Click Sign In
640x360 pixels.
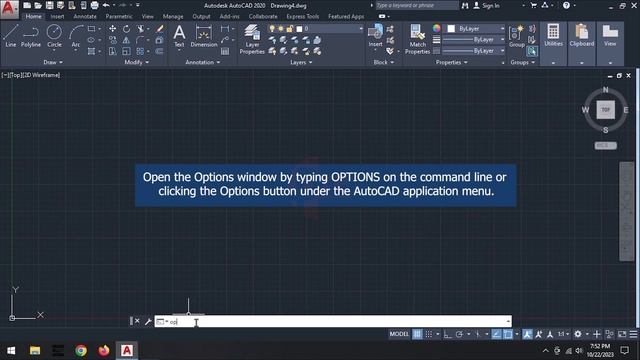(x=487, y=5)
